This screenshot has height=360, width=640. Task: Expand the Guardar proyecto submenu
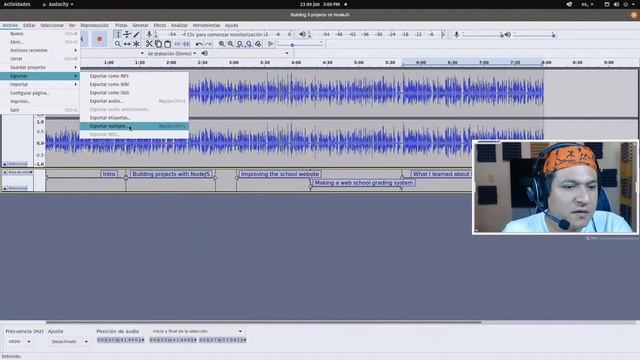(40, 67)
